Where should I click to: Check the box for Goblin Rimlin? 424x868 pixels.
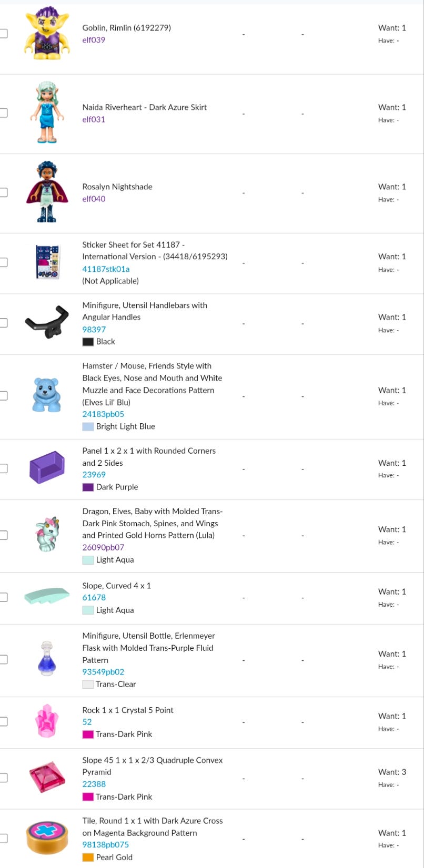(3, 34)
